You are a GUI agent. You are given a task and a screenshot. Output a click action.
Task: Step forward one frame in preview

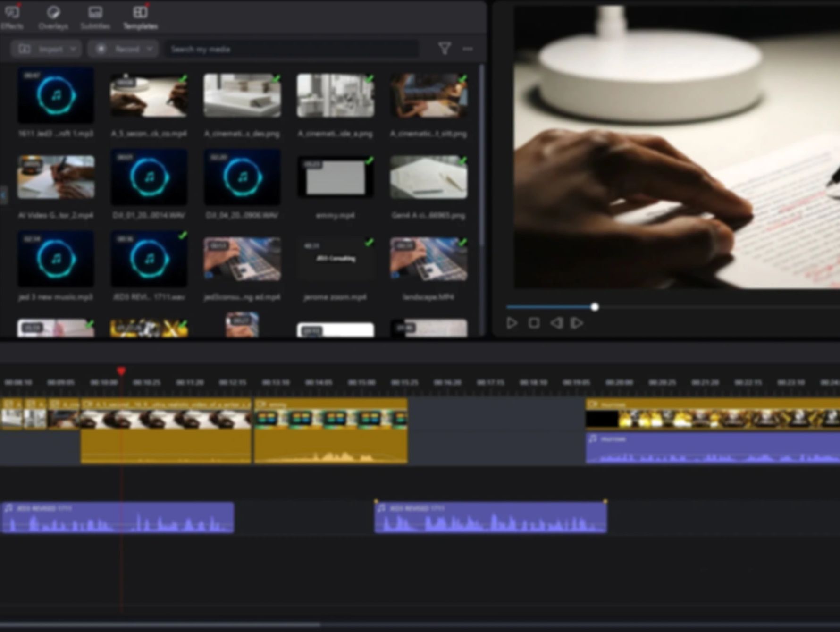pos(577,323)
